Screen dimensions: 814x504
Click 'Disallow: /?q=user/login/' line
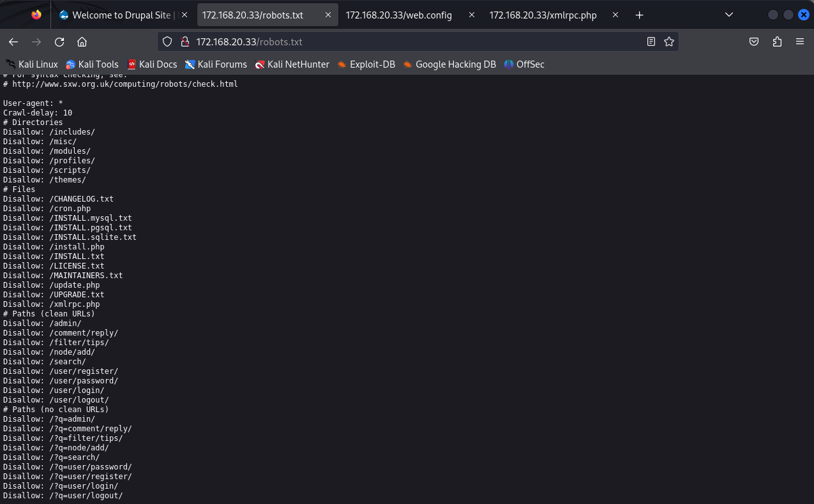click(61, 486)
